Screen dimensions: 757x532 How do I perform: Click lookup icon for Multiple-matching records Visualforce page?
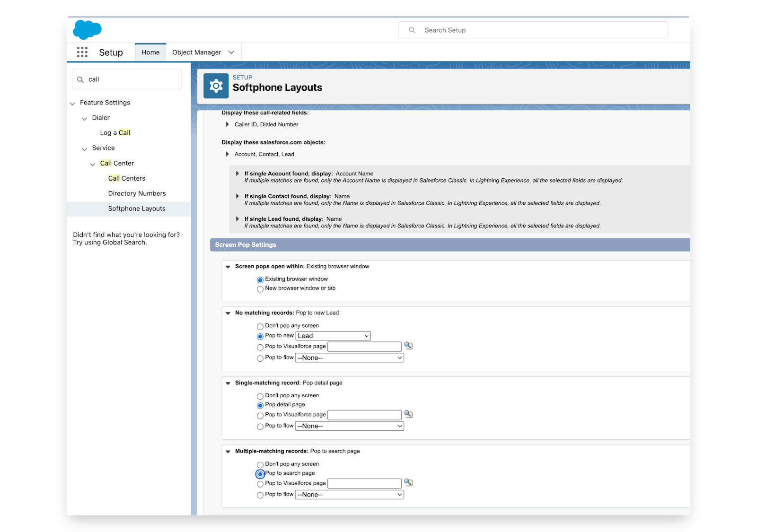(408, 483)
